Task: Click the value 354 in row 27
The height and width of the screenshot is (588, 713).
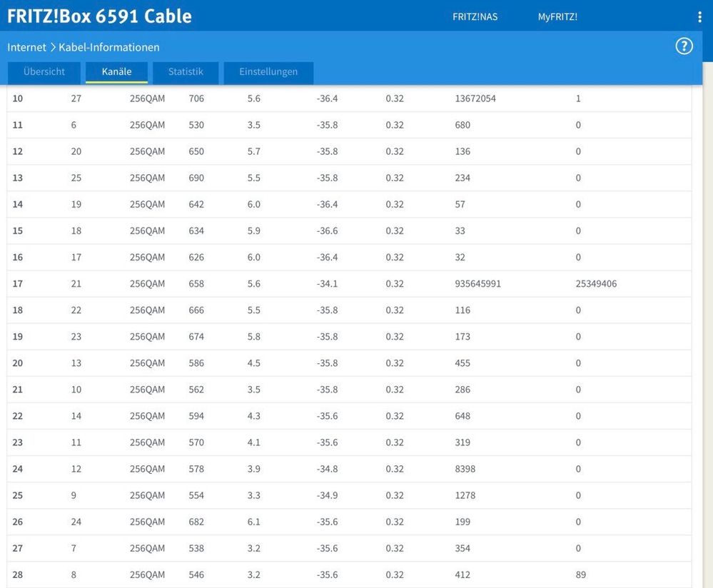Action: click(x=462, y=549)
